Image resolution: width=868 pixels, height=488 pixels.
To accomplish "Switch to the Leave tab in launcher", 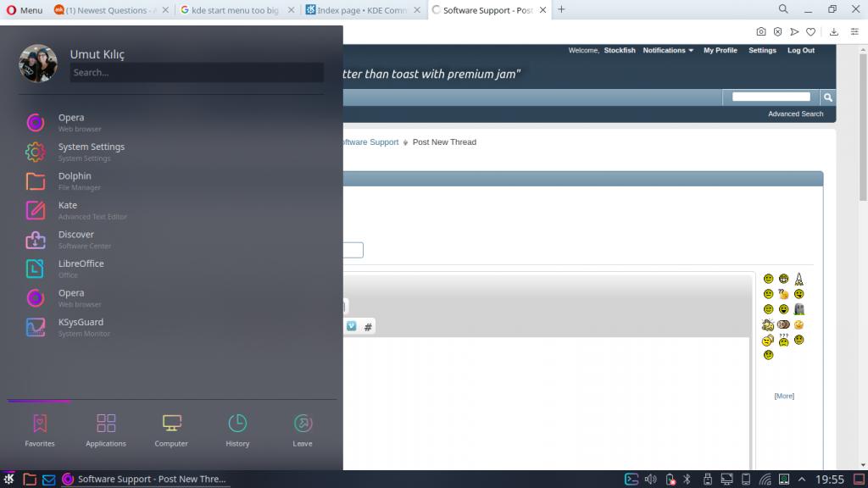I will click(303, 430).
